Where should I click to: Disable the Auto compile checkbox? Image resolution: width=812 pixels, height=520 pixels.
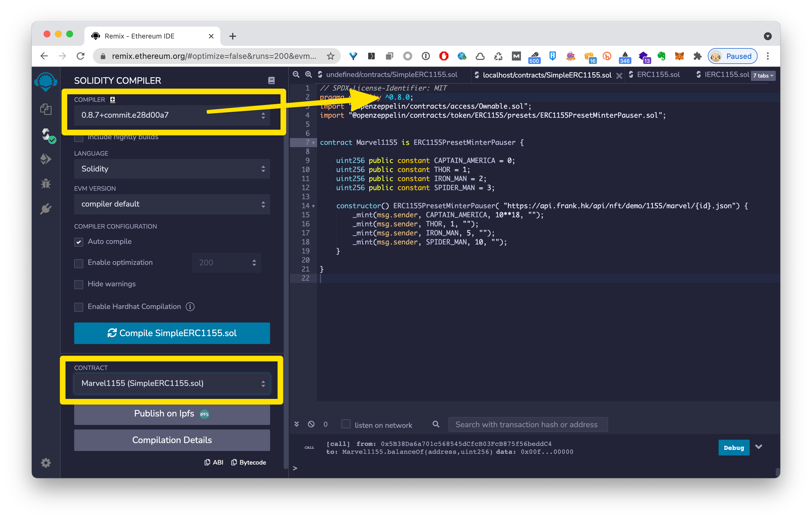79,242
